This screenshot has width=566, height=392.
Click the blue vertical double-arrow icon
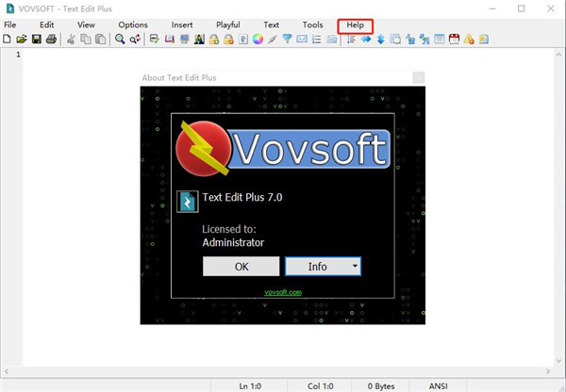click(381, 39)
